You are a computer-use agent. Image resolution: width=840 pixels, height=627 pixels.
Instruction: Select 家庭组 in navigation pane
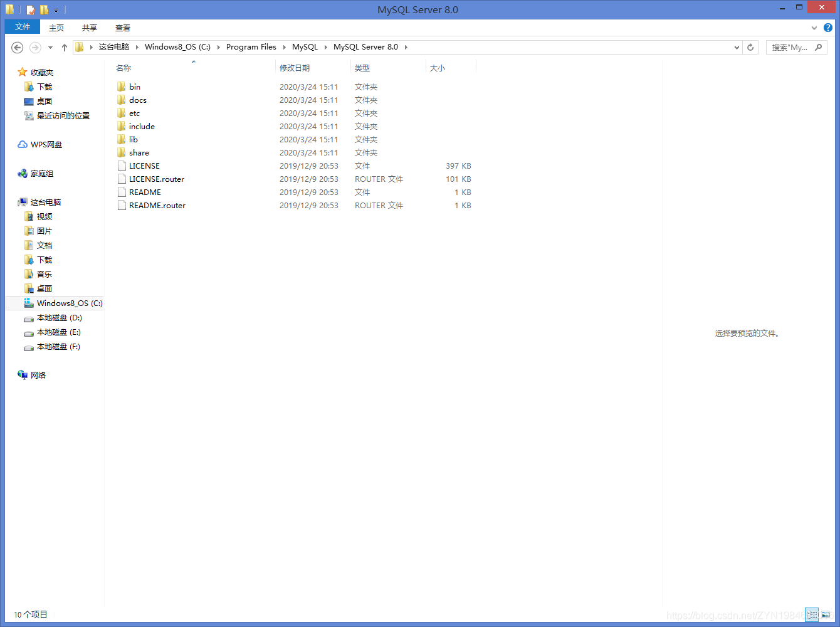point(36,173)
